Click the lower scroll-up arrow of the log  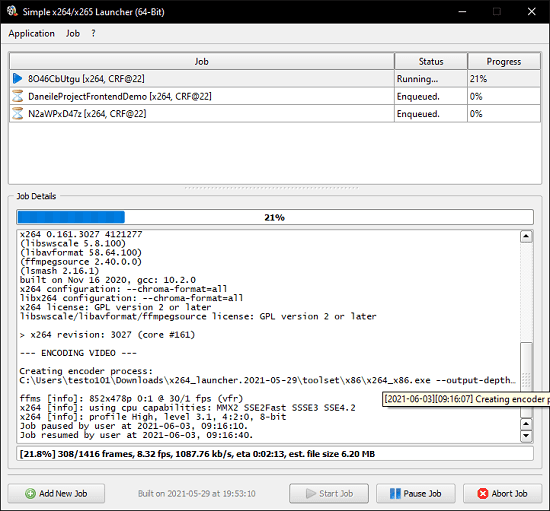pos(526,424)
